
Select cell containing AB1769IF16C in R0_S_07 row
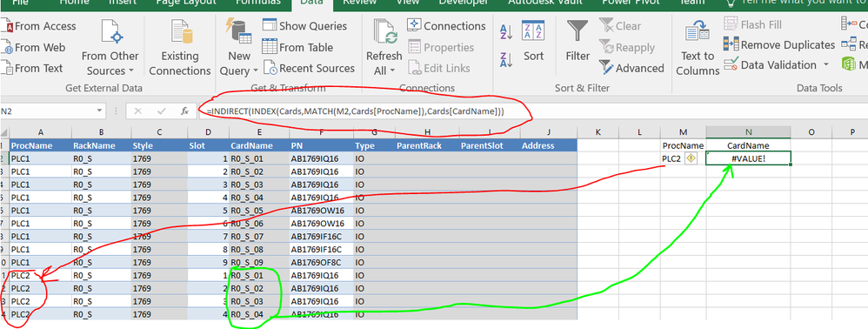coord(321,237)
